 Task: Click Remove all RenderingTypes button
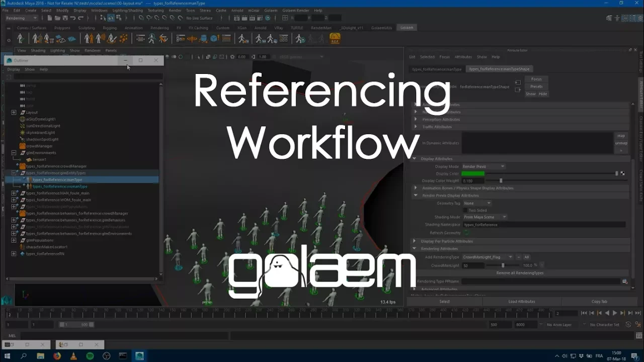click(x=520, y=273)
